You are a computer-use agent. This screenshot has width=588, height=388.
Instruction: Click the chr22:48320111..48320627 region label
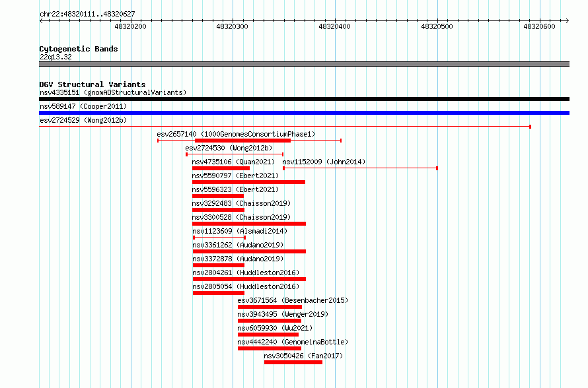[x=87, y=14]
